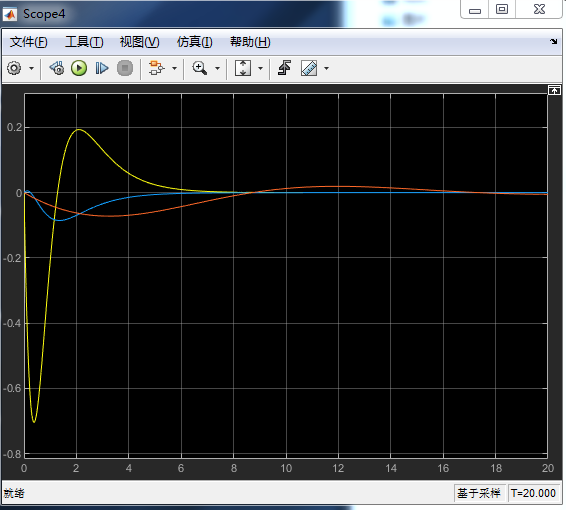Click the triggers icon
Viewport: 566px width, 510px height.
(x=285, y=68)
